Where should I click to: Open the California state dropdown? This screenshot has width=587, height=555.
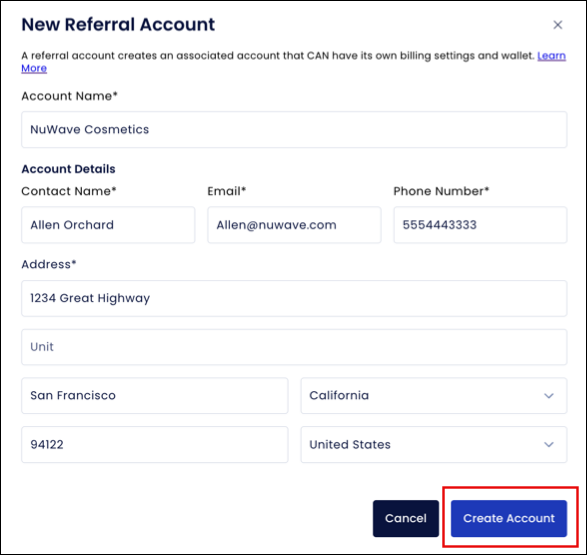[434, 396]
